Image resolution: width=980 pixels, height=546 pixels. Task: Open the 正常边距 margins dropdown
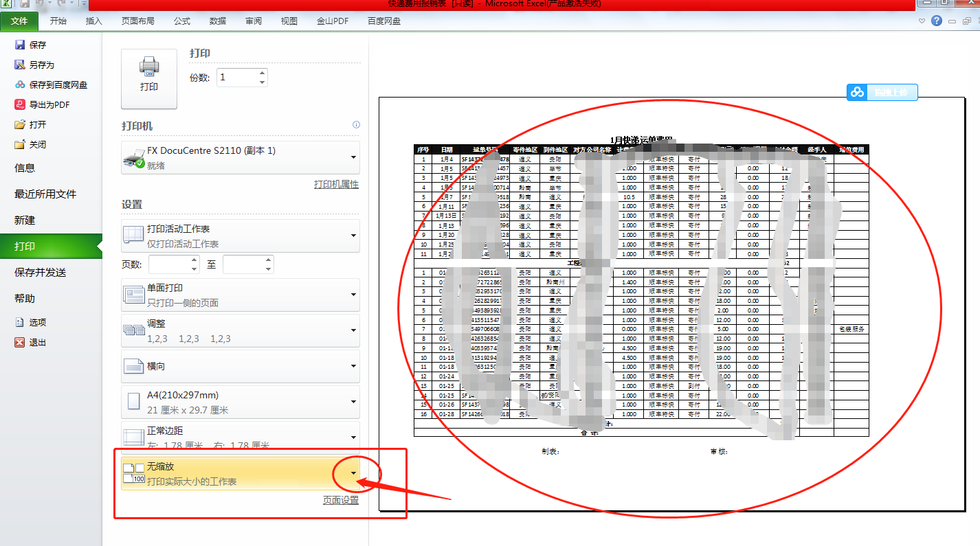click(241, 437)
